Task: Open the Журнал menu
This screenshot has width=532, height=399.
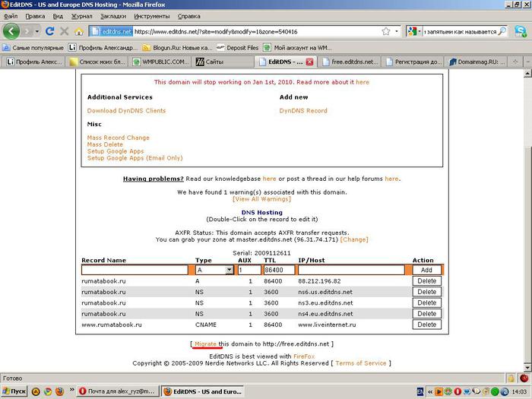Action: 81,16
